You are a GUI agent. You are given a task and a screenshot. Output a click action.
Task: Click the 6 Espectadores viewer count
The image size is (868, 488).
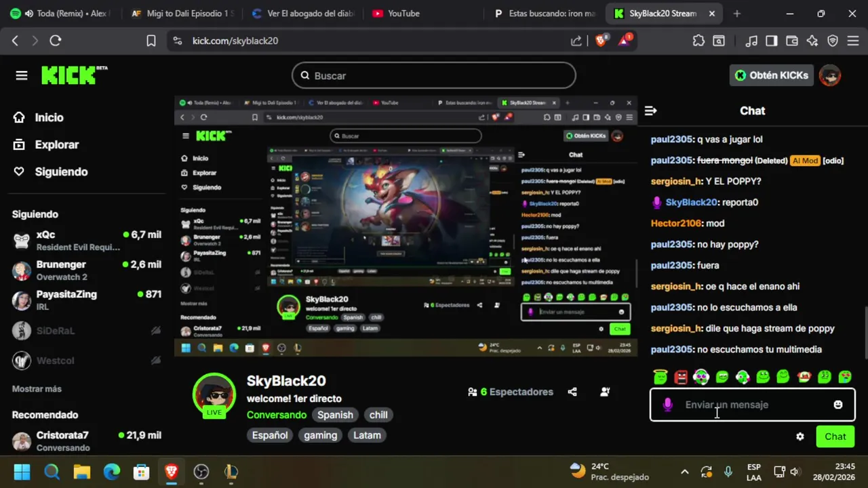point(511,392)
